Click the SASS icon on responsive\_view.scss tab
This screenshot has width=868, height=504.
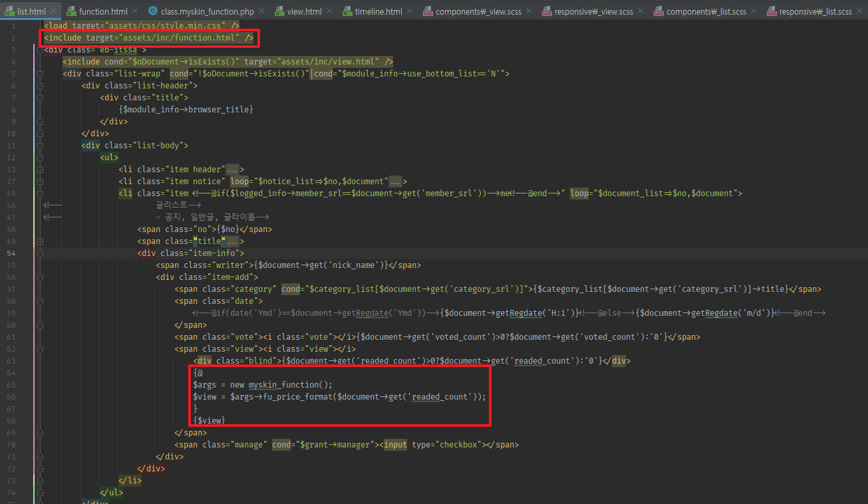(547, 12)
